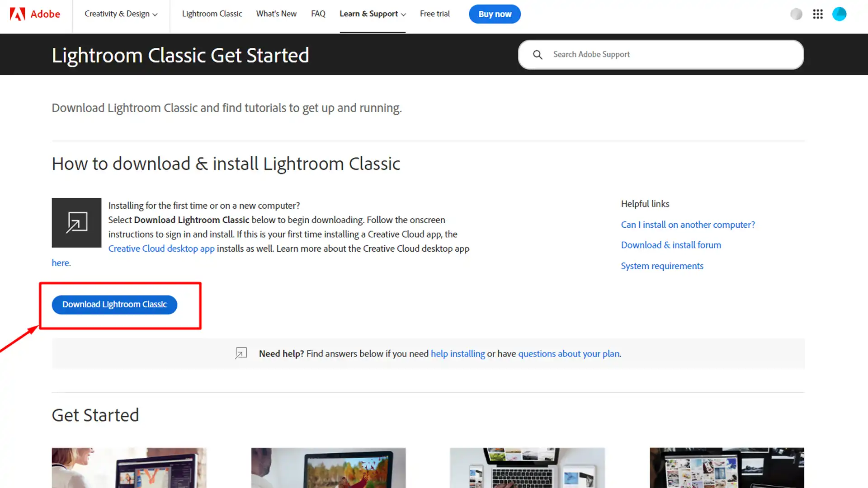Click the 'Lightroom Classic Get Started' page title

[180, 56]
